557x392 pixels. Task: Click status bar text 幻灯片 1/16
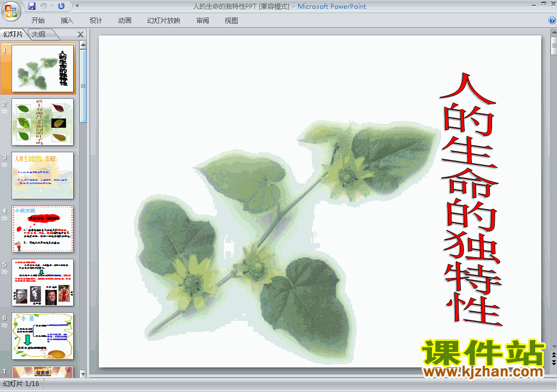click(x=21, y=384)
